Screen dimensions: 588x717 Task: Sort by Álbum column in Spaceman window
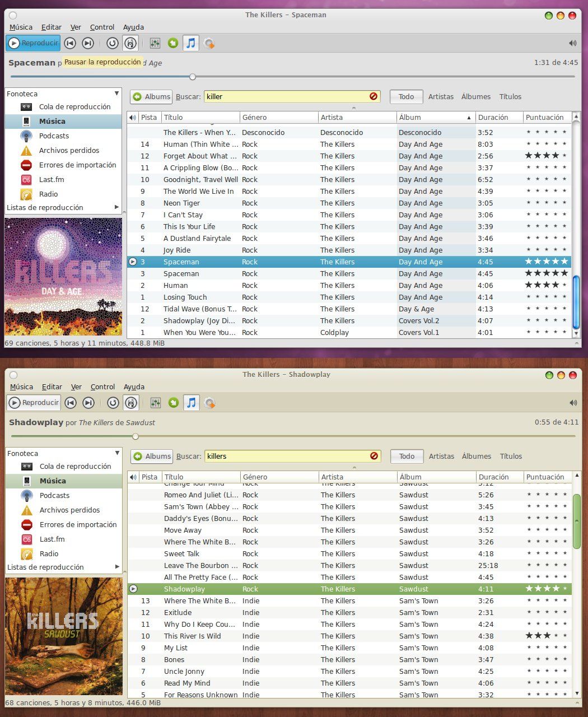tap(436, 117)
